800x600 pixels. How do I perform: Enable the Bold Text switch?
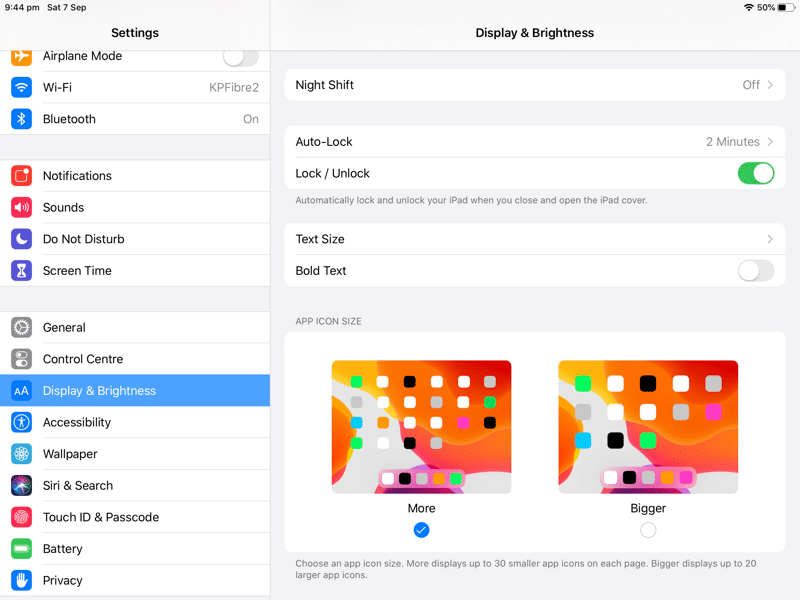pyautogui.click(x=756, y=270)
